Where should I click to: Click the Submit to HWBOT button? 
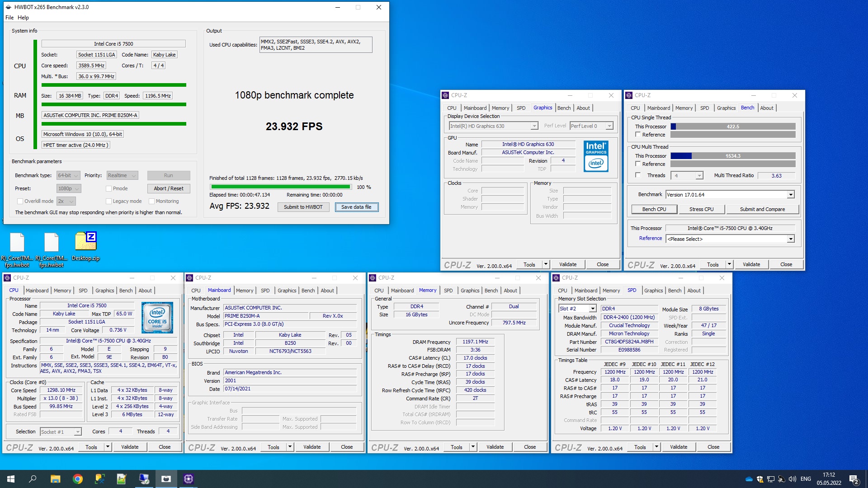(303, 207)
